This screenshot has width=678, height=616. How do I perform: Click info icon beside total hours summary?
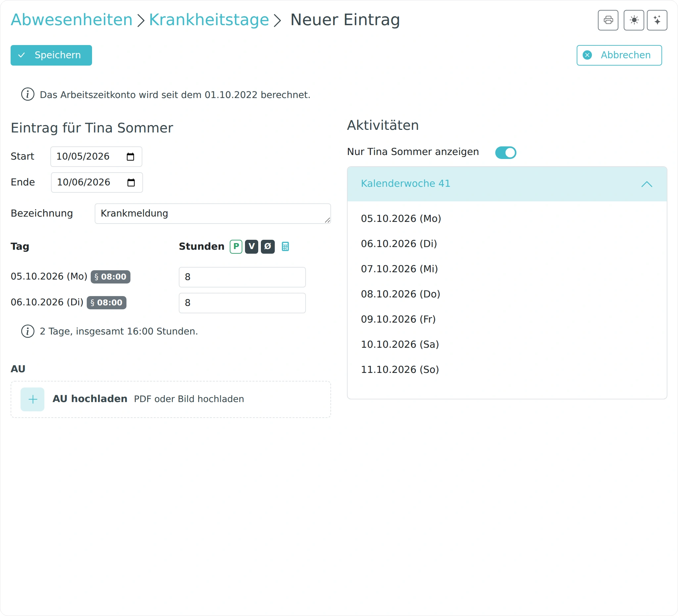[27, 331]
